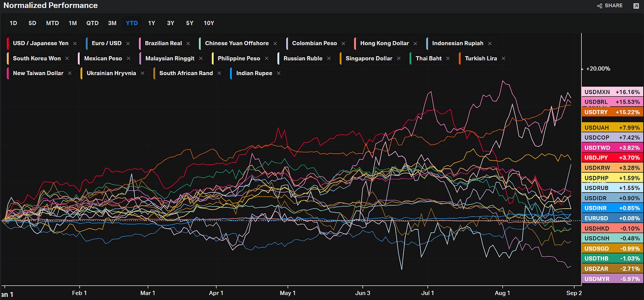Switch to MTD range

[x=52, y=23]
